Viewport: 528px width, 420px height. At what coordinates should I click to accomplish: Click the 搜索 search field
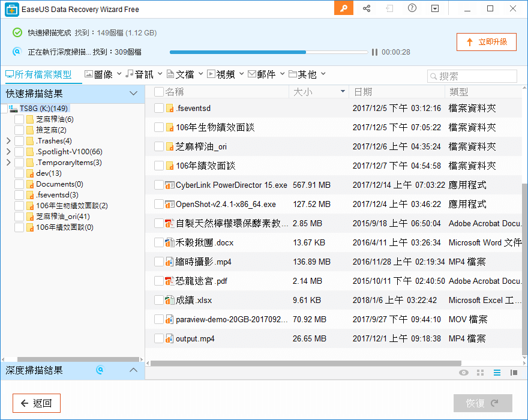(472, 76)
